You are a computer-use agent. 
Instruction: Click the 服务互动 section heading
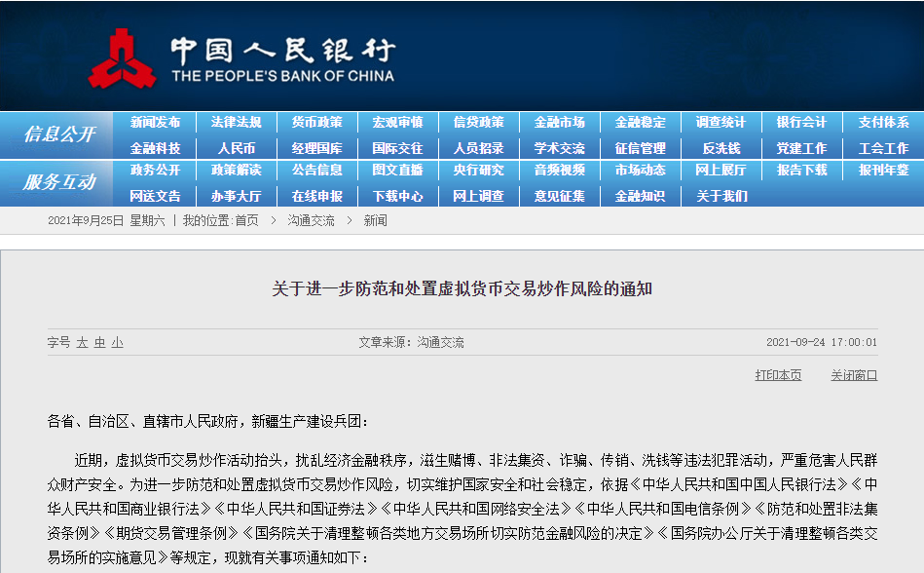click(x=59, y=182)
